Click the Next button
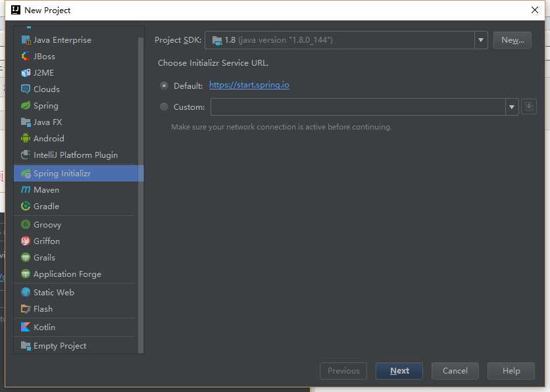Image resolution: width=550 pixels, height=392 pixels. 399,370
